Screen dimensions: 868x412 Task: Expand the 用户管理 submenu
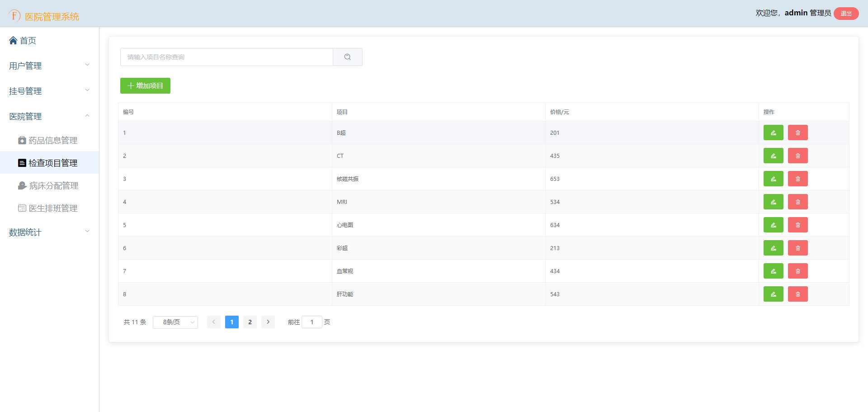click(x=50, y=66)
